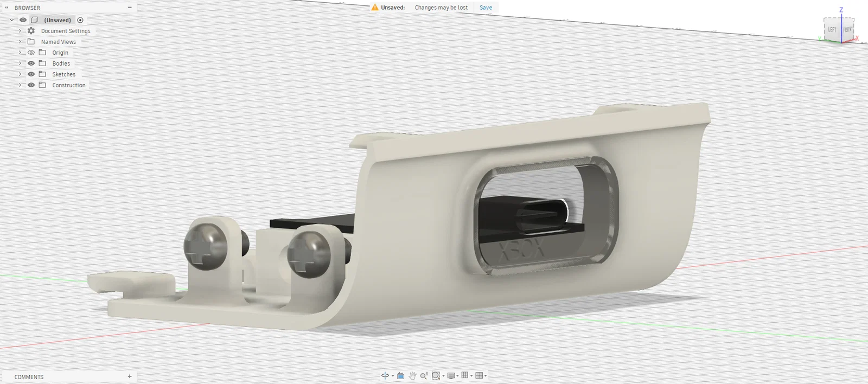Click the Grid and Snaps icon

465,375
